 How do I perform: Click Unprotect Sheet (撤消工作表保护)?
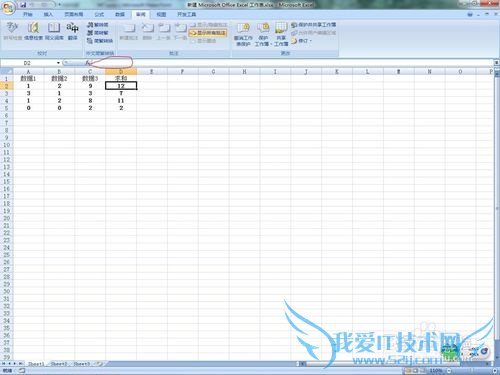coord(243,34)
